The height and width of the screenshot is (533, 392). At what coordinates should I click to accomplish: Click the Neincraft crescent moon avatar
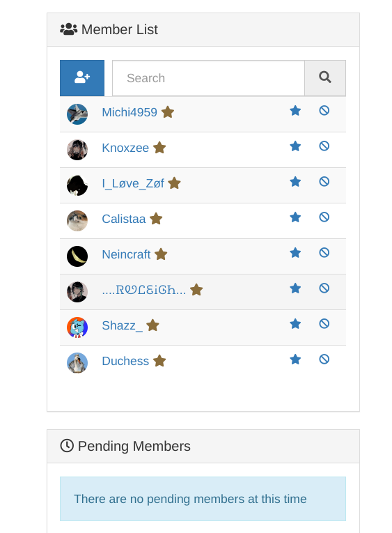point(77,256)
